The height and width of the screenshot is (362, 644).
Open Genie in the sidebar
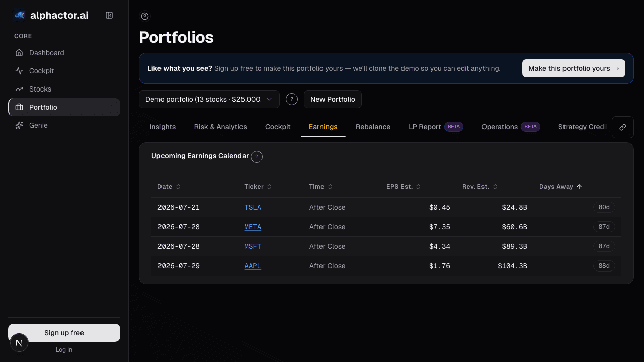pos(64,125)
